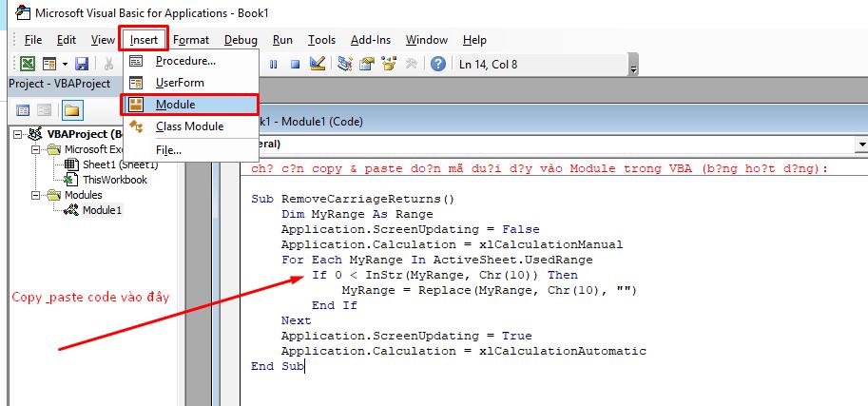Open the View menu
This screenshot has width=868, height=406.
click(x=103, y=40)
